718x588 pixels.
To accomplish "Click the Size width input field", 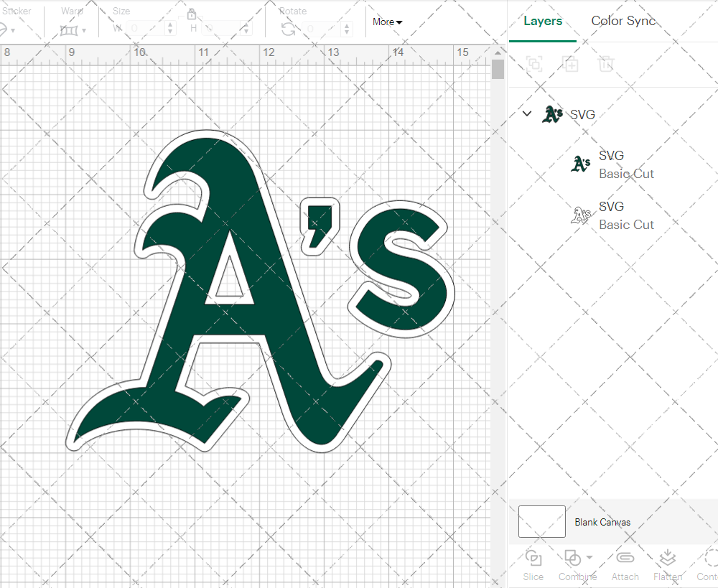I will point(145,29).
